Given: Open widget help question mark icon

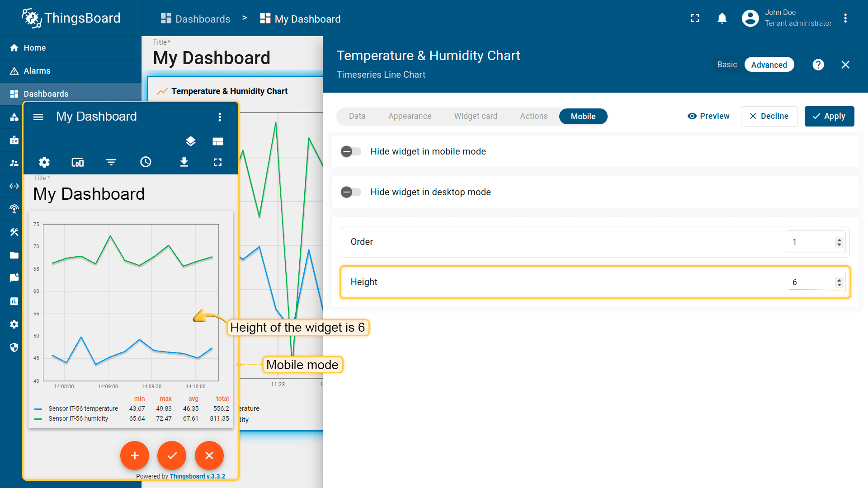Looking at the screenshot, I should pos(818,65).
